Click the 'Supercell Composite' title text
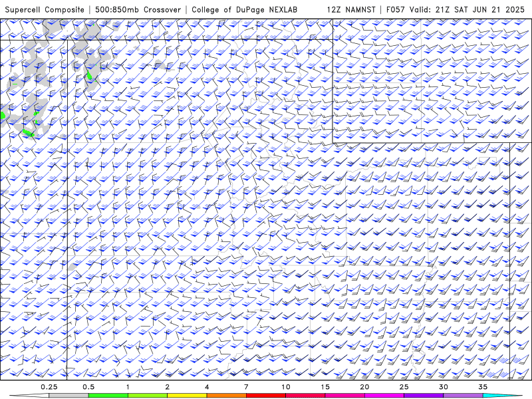The width and height of the screenshot is (532, 399). 45,9
